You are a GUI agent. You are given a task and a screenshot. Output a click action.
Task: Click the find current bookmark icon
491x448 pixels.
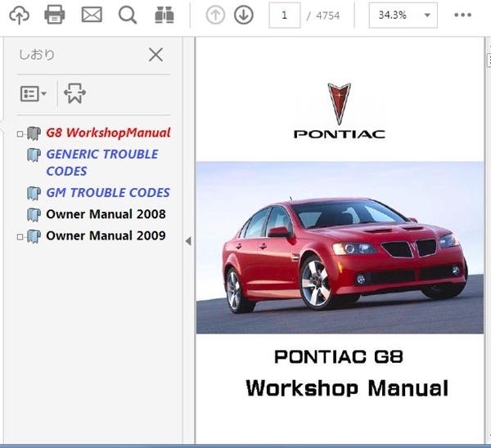pyautogui.click(x=74, y=93)
